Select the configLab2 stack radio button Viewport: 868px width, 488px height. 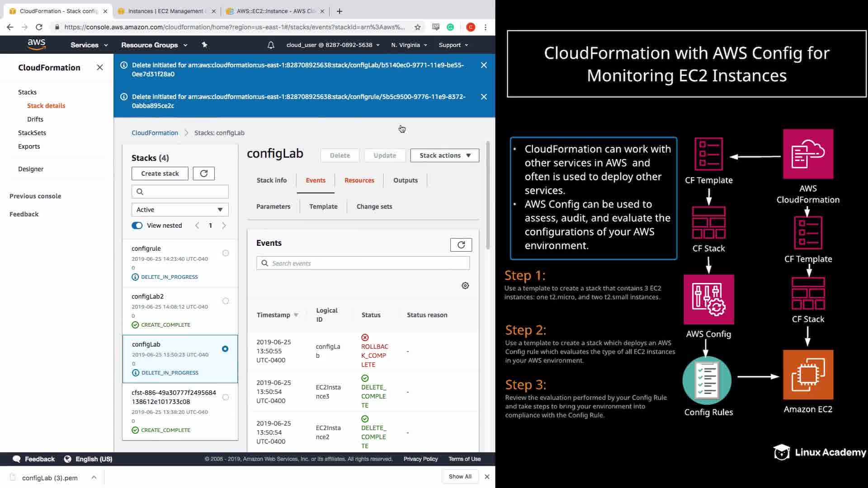click(x=226, y=301)
